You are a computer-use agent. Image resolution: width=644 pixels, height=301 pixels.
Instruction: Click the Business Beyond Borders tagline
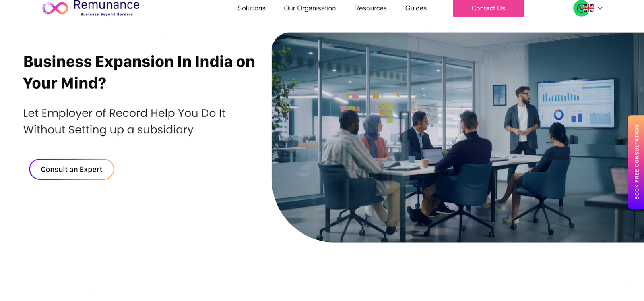pos(107,14)
